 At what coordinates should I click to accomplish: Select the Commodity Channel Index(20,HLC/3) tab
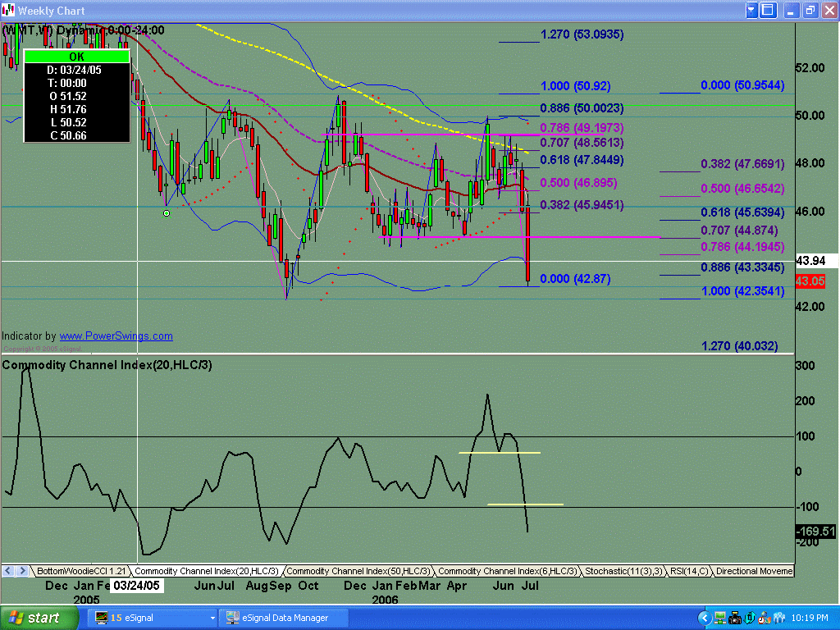(x=206, y=571)
